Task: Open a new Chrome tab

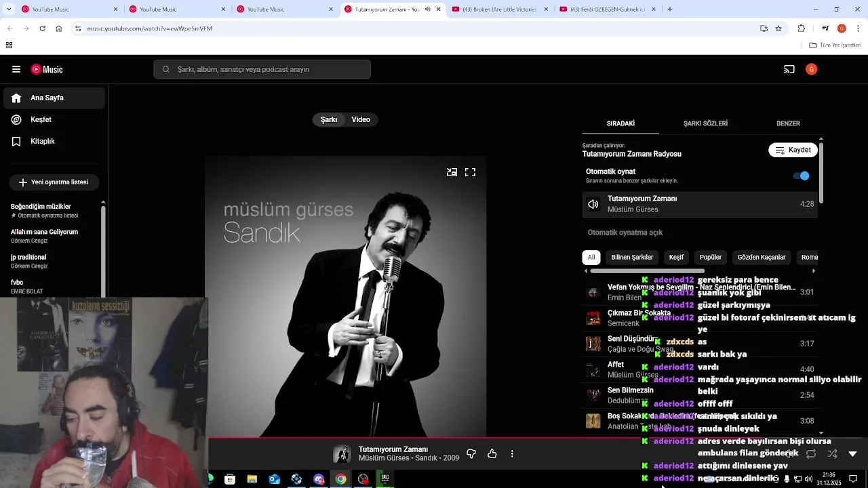Action: [670, 9]
